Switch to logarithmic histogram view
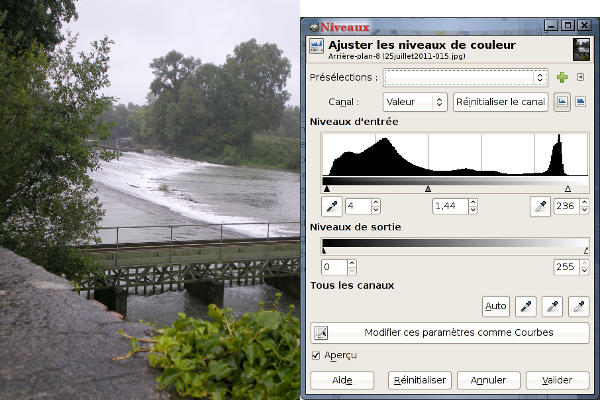Screen dimensions: 600x400 point(580,102)
